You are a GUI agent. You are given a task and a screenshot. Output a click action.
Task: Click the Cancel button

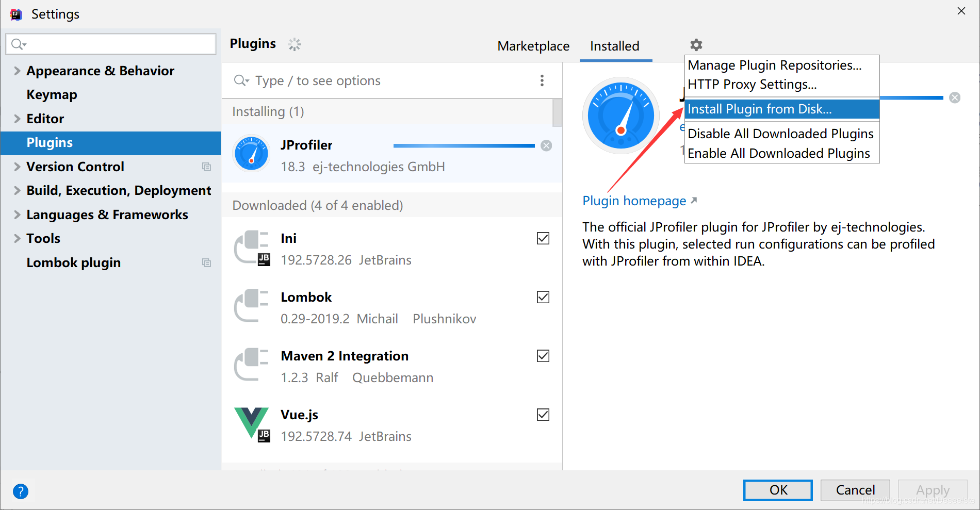(x=855, y=490)
